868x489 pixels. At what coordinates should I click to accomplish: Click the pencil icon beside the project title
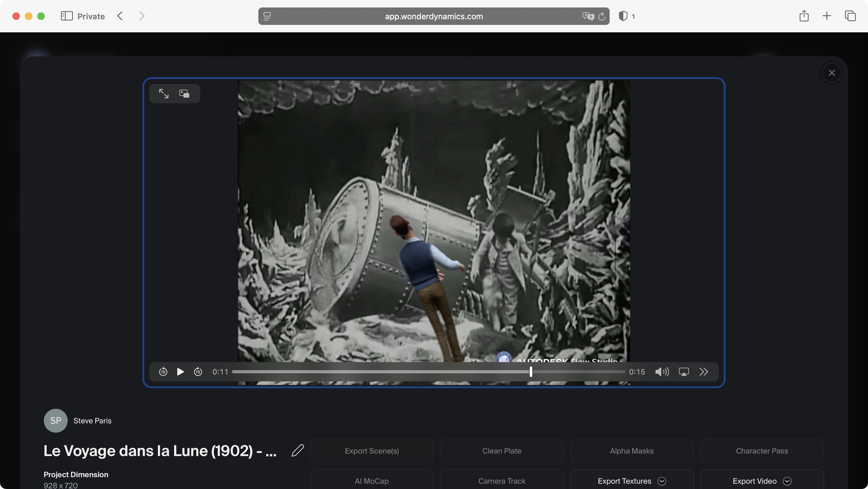[x=298, y=451]
